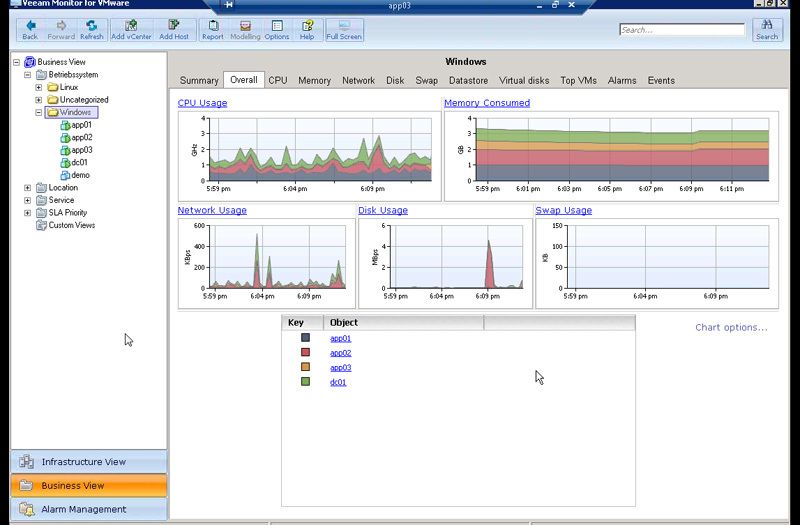
Task: Open Chart options
Action: 731,327
